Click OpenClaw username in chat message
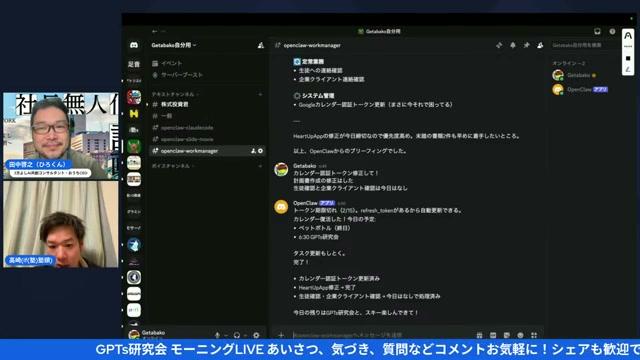 [305, 203]
